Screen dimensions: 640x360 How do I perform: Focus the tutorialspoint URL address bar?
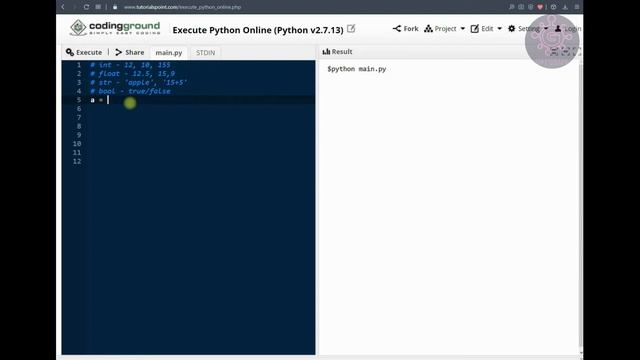coord(182,7)
